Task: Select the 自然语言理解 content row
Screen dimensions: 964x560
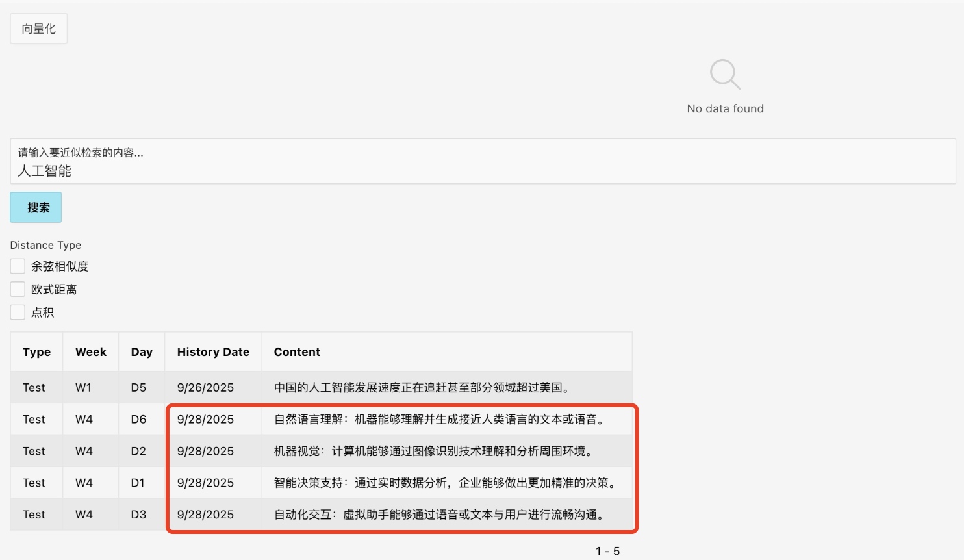Action: (x=440, y=420)
